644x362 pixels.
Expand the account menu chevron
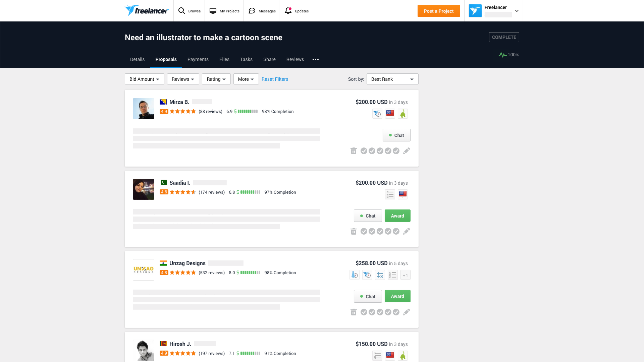click(x=517, y=11)
